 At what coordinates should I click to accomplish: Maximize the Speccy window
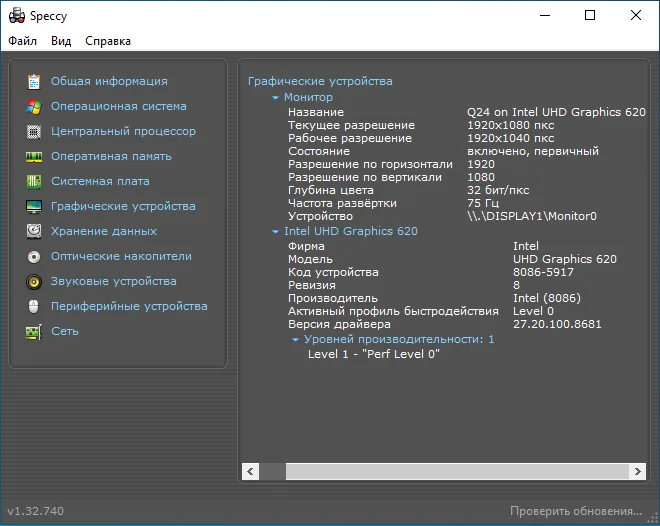coord(590,16)
